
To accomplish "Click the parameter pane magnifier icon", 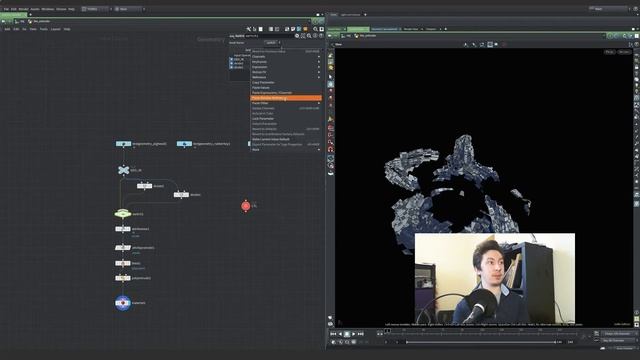I will point(309,36).
